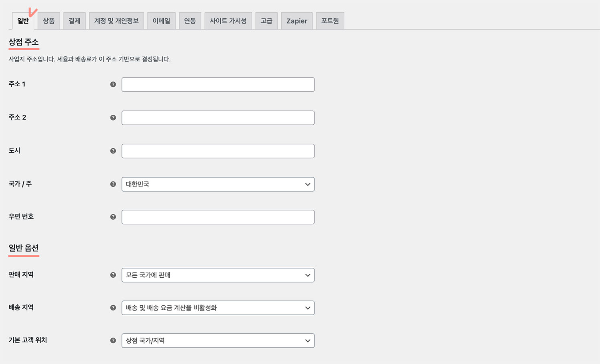Open the 배송 및 배송 요금 계산을 비활성화 dropdown
This screenshot has width=600, height=364.
[218, 308]
